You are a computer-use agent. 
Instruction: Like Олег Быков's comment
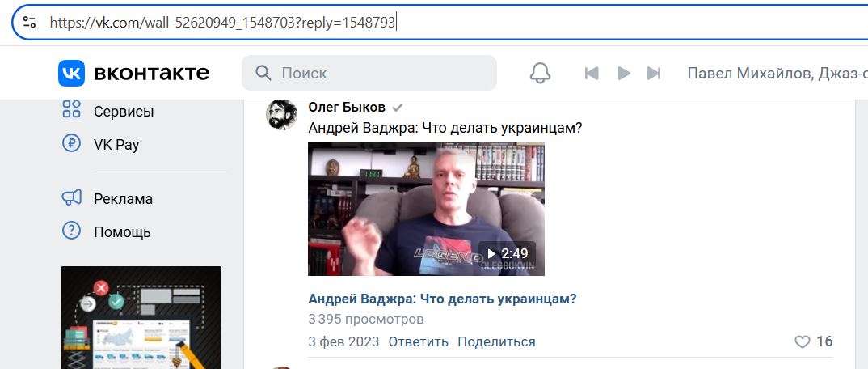click(x=813, y=341)
